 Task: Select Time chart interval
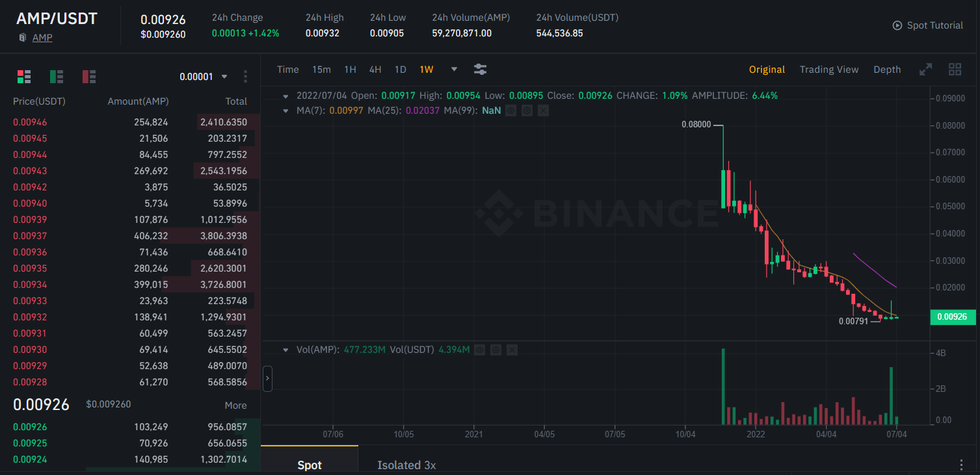pos(288,70)
